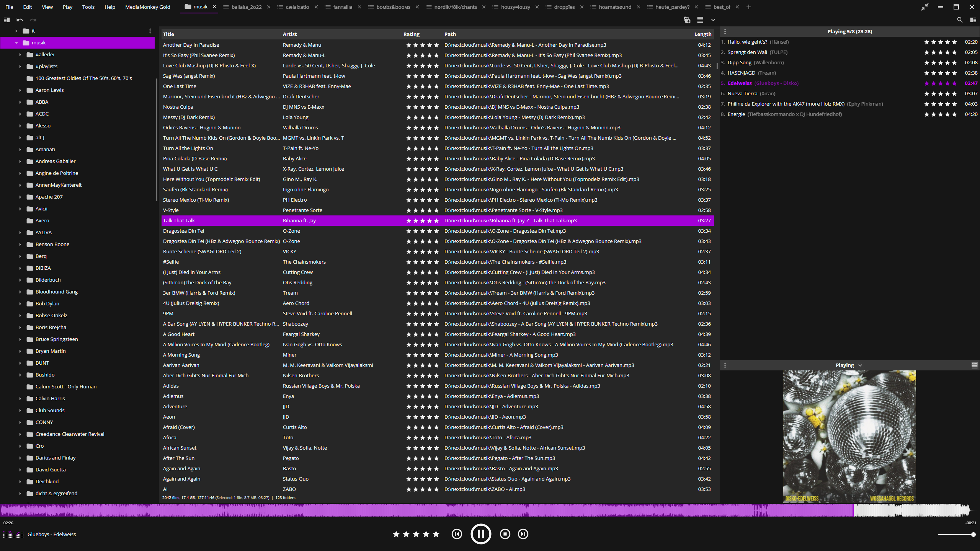The width and height of the screenshot is (980, 551).
Task: Sort tracks by the Path column
Action: 450,34
